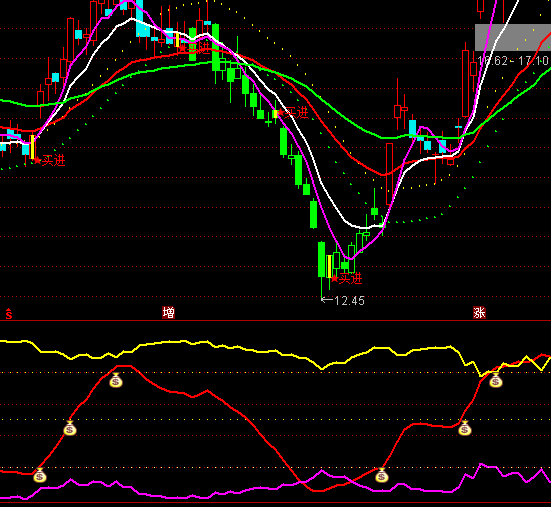The image size is (551, 507).
Task: Click the yellow candle beside the 12.45 low
Action: click(329, 267)
